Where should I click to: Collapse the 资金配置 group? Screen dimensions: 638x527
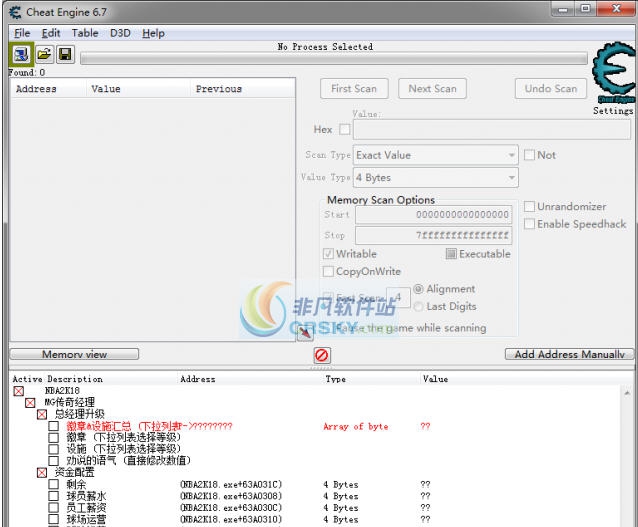[x=42, y=472]
